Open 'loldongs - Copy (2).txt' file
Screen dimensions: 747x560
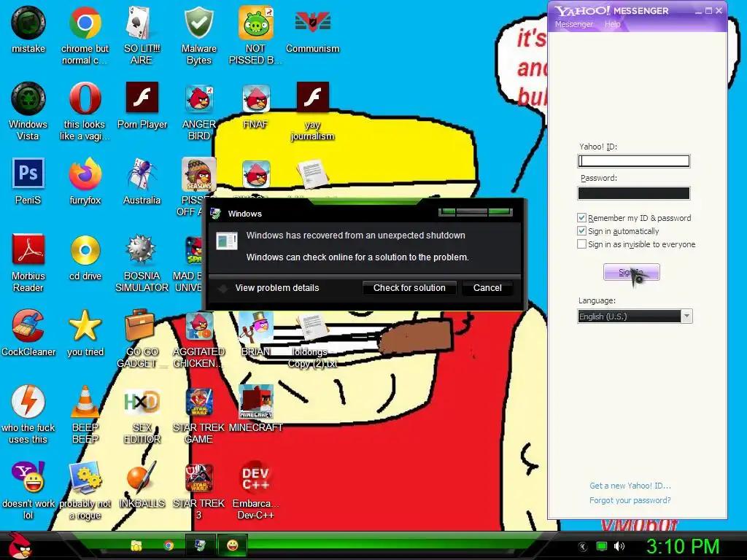312,327
